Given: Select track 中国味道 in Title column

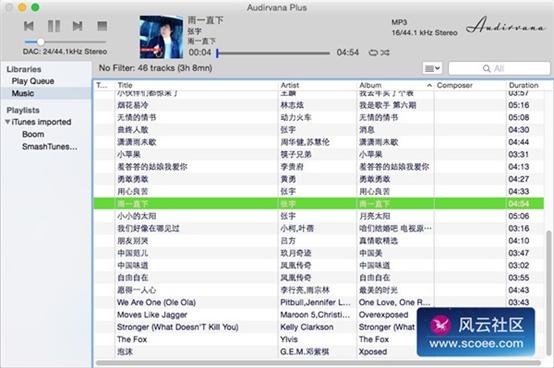Looking at the screenshot, I should click(133, 266).
